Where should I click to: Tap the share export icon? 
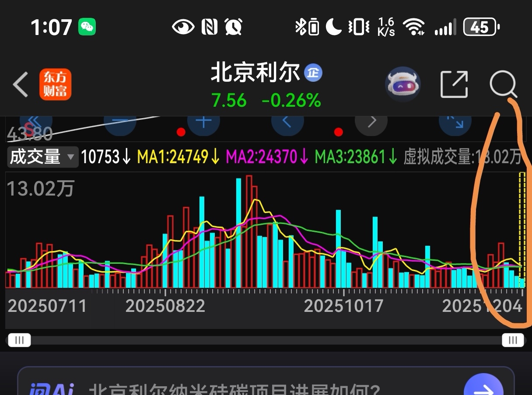[x=454, y=84]
